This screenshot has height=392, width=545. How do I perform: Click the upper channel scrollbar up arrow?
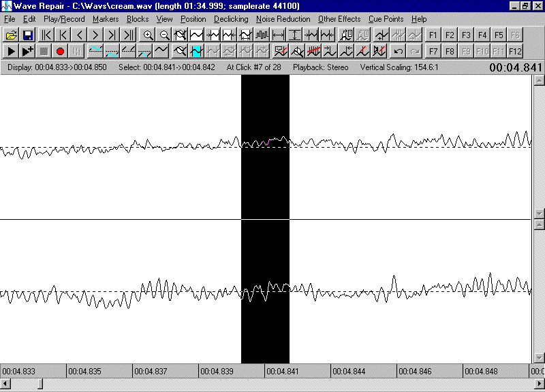[x=539, y=80]
